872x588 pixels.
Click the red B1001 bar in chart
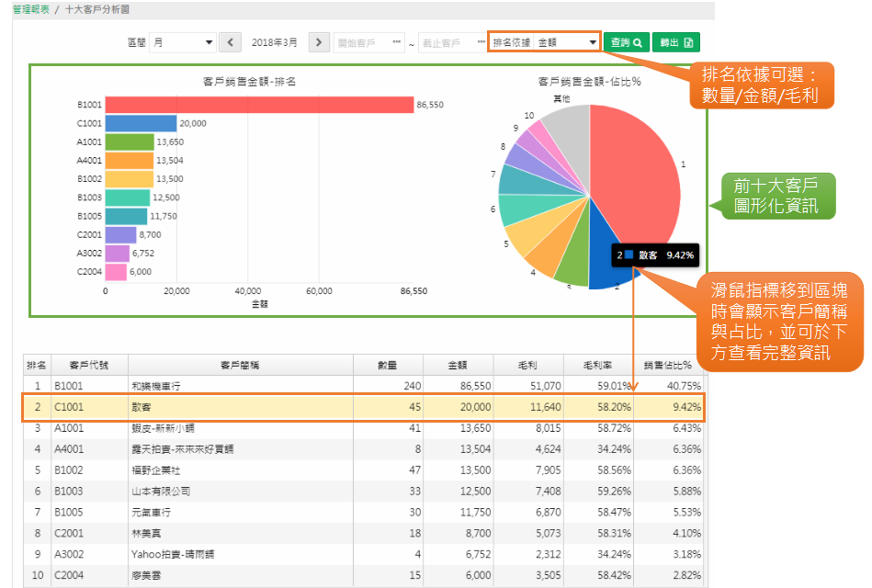[x=258, y=105]
